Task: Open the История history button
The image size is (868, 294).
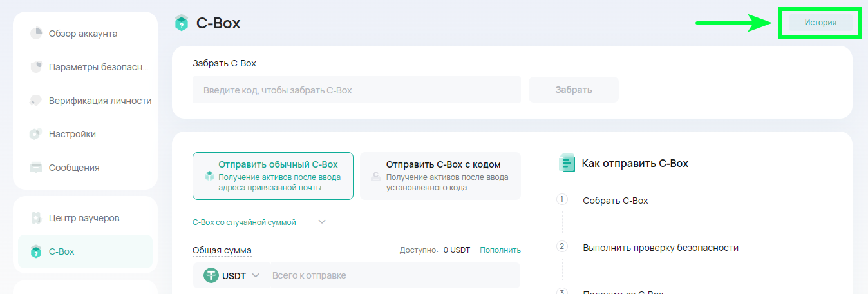Action: point(820,23)
